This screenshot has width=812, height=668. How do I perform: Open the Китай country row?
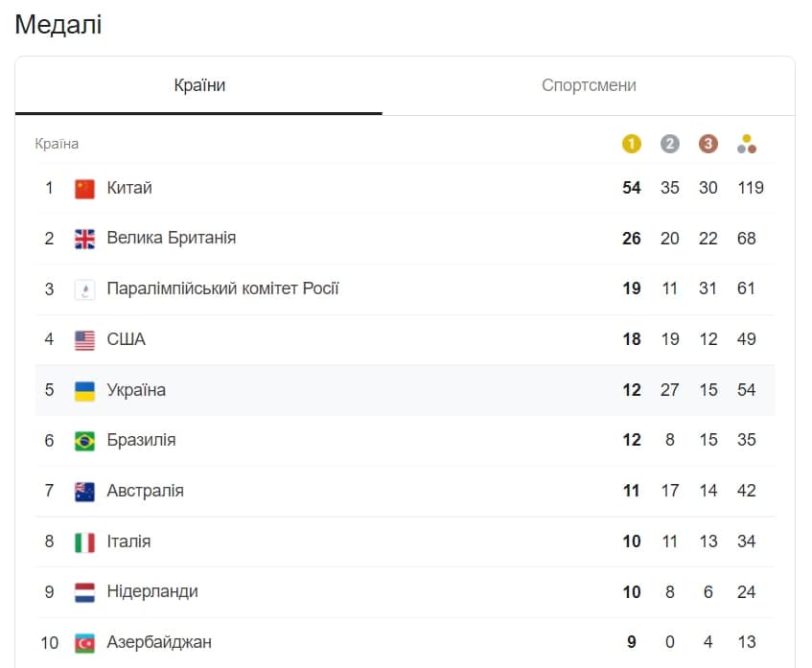click(129, 188)
